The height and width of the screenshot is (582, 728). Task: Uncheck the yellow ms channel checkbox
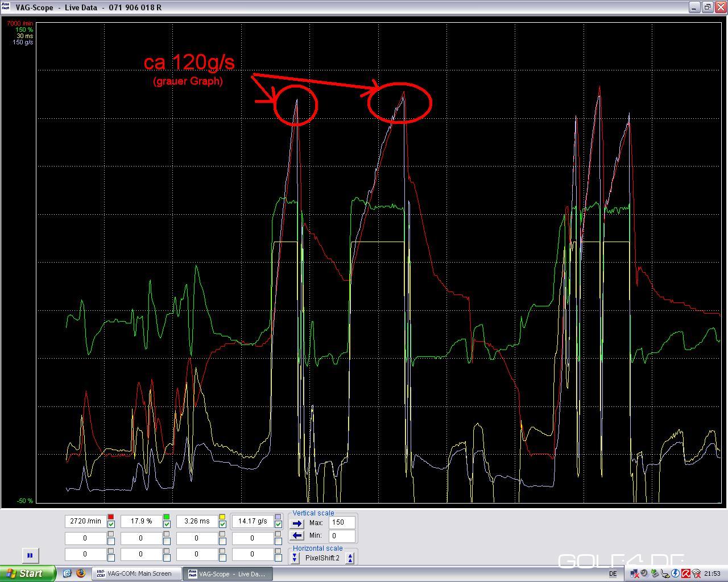[x=222, y=524]
